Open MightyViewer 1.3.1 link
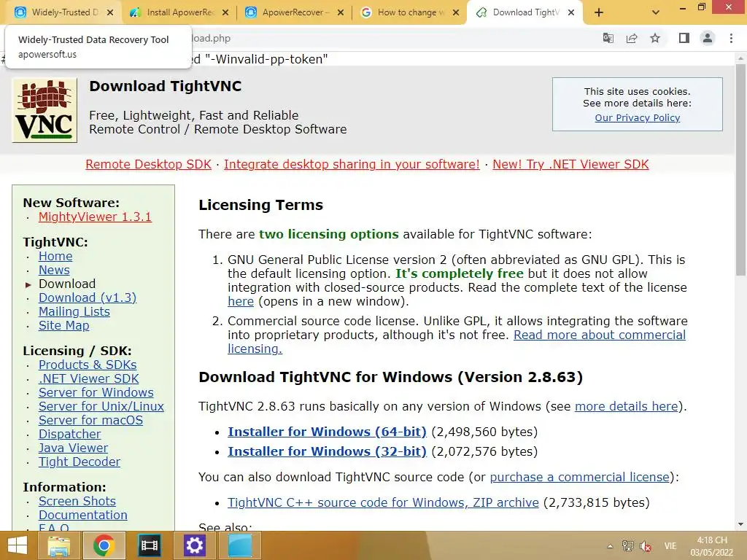 (95, 217)
